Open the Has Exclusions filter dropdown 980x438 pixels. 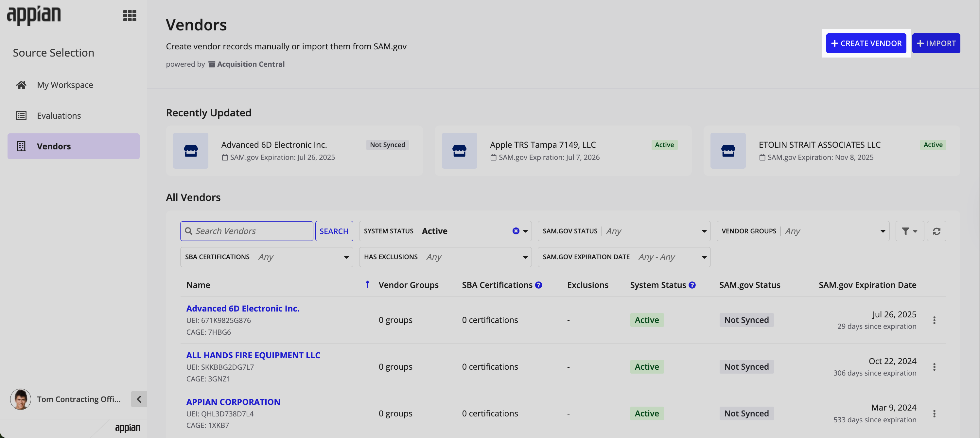tap(445, 257)
